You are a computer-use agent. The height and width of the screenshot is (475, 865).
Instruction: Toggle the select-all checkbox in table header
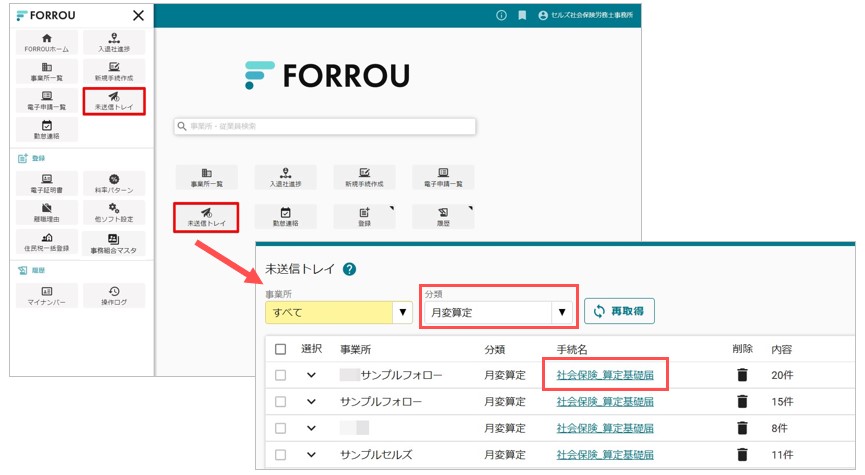pyautogui.click(x=280, y=349)
